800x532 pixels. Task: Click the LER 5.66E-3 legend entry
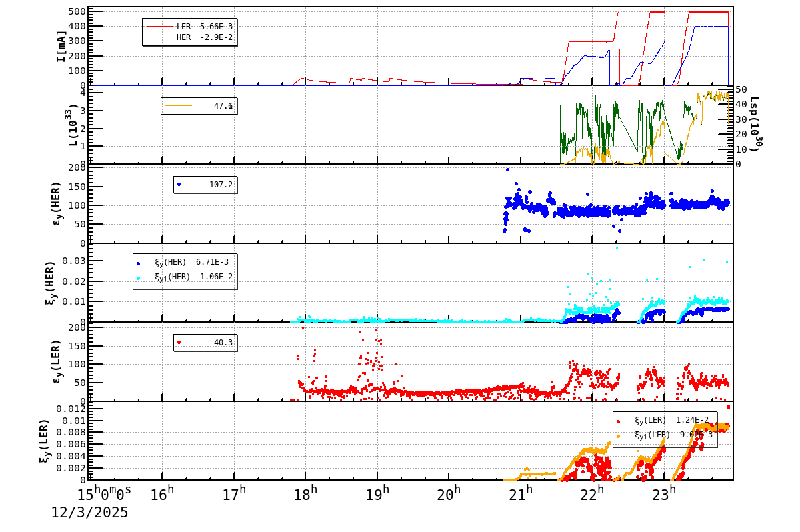point(189,26)
